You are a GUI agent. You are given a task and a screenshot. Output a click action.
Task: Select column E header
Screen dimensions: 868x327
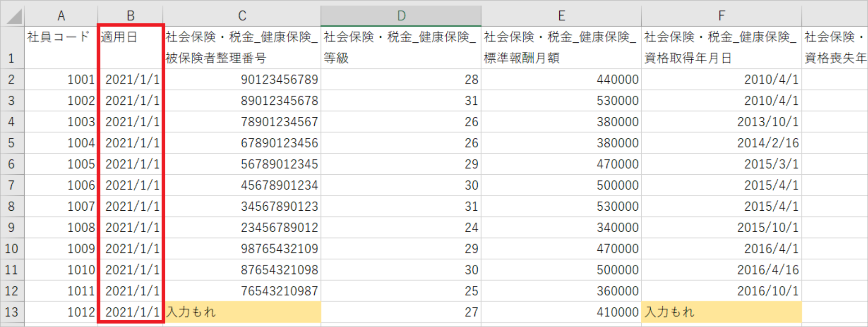[x=561, y=16]
